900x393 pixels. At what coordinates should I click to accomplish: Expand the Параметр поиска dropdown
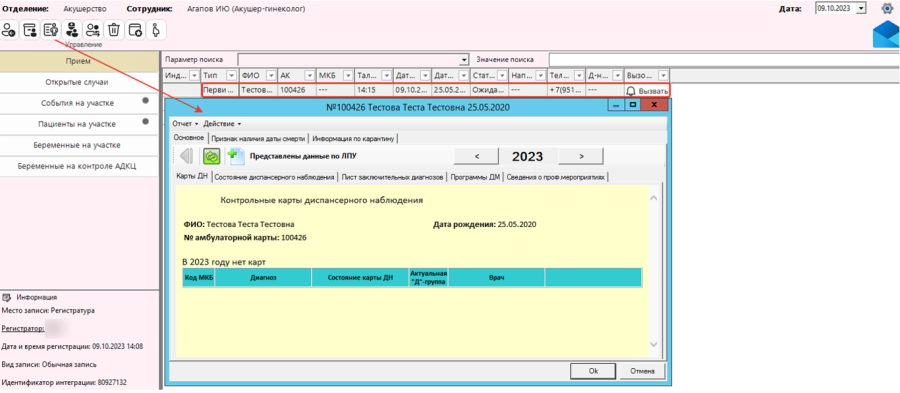tap(464, 60)
